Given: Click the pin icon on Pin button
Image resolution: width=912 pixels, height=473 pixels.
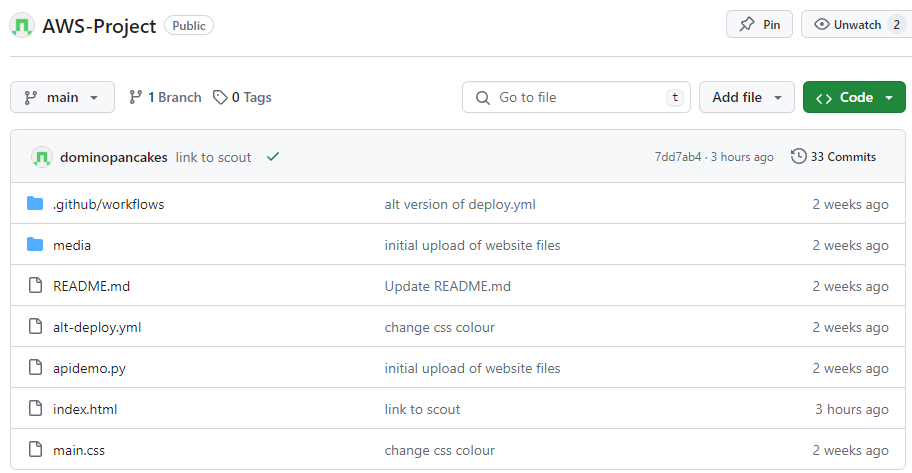Looking at the screenshot, I should click(747, 24).
